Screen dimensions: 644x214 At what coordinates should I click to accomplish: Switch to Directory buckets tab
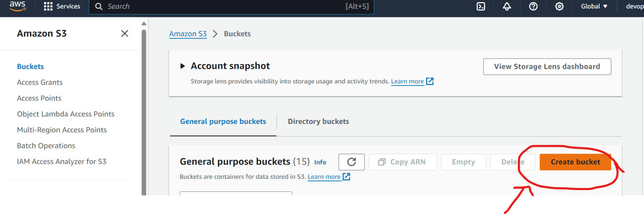pos(318,121)
